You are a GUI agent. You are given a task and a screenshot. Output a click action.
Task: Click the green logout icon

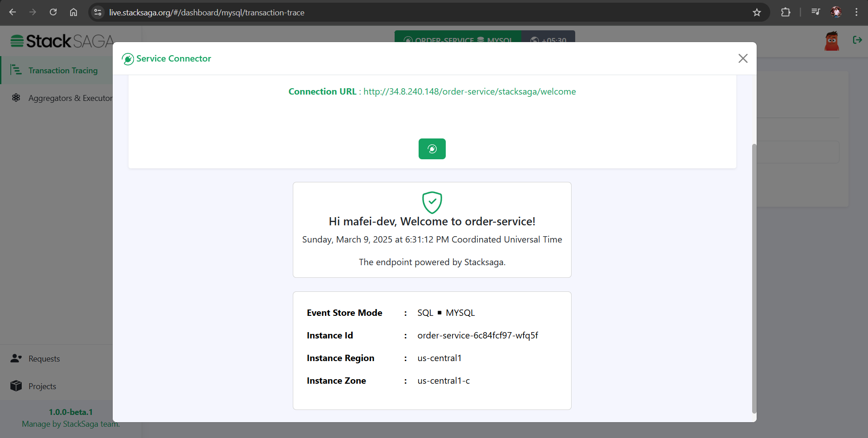858,40
